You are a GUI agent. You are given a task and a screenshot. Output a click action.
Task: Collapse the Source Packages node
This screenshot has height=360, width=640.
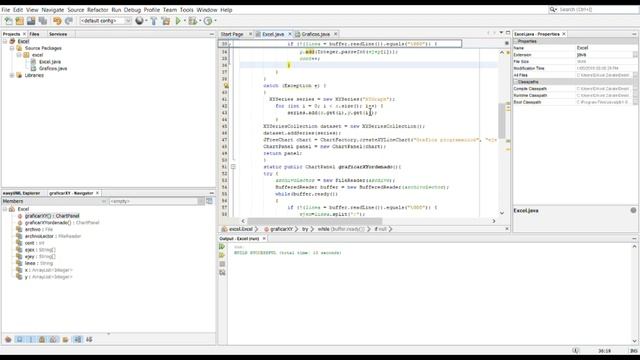(12, 48)
